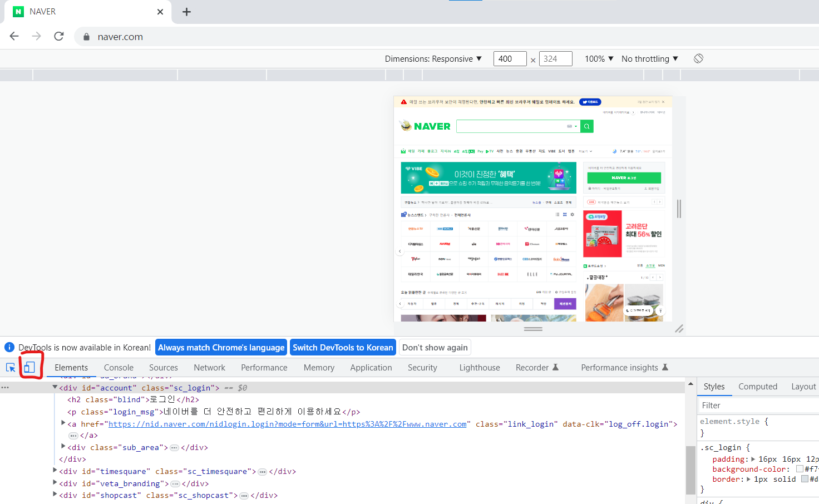The image size is (819, 504).
Task: Reload the naver.com page
Action: point(59,36)
